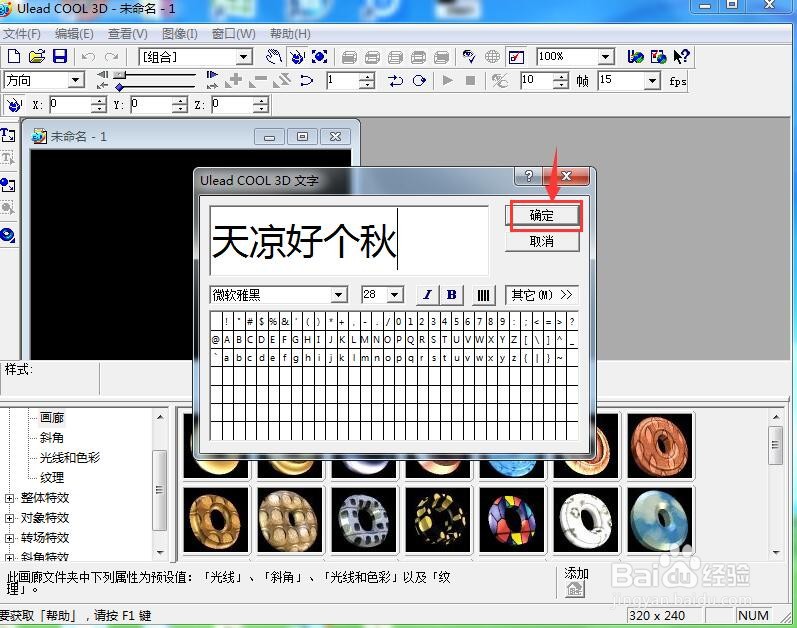Select the Insert geometric object tool

coord(8,235)
